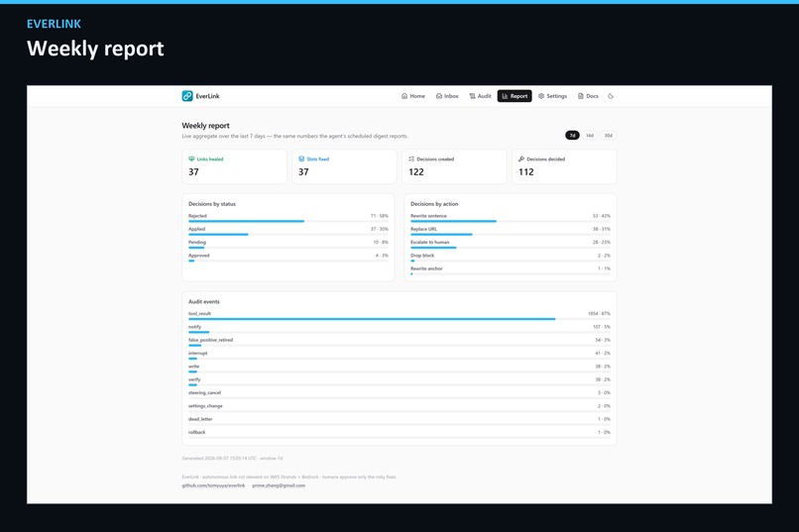799x532 pixels.
Task: Click the 'steering_cancel' audit event row
Action: click(x=399, y=395)
